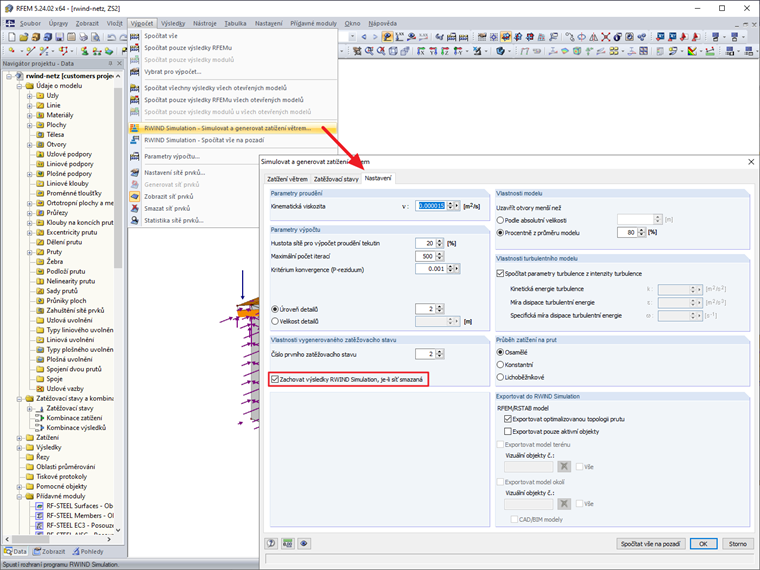
Task: Click the Smazat síť prvků delete icon
Action: (135, 208)
